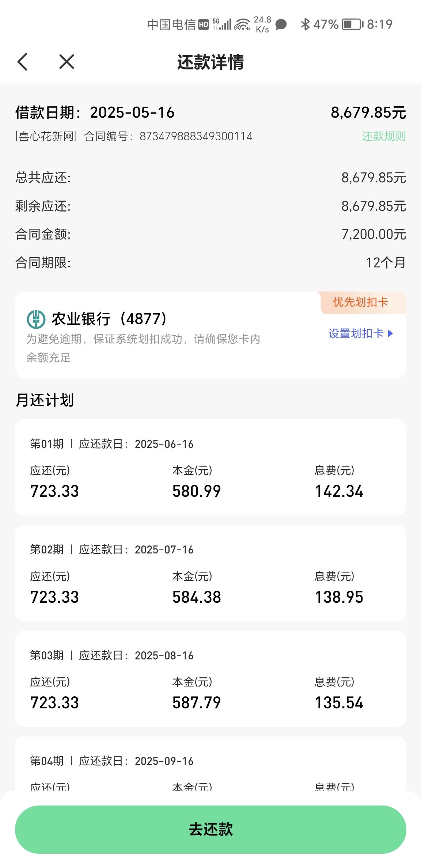The width and height of the screenshot is (421, 868).
Task: Select the 第03期 repayment card
Action: tap(210, 678)
